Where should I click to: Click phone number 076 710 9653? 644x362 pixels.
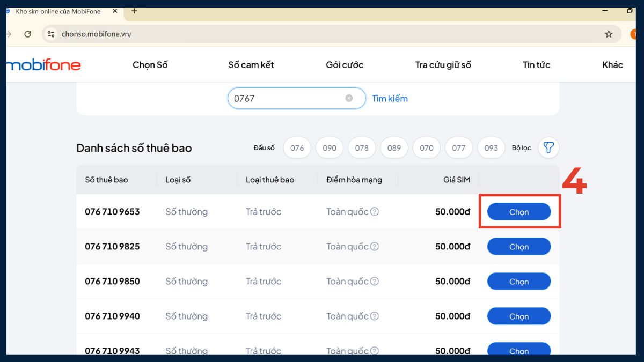[112, 211]
